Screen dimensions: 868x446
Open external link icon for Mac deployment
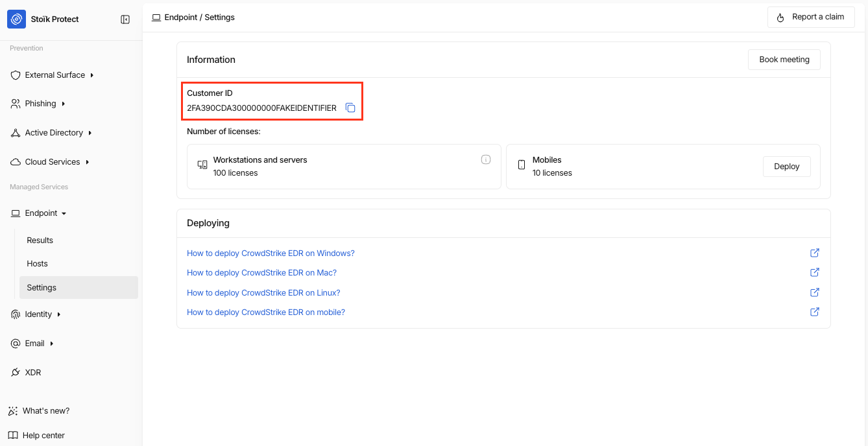[815, 272]
